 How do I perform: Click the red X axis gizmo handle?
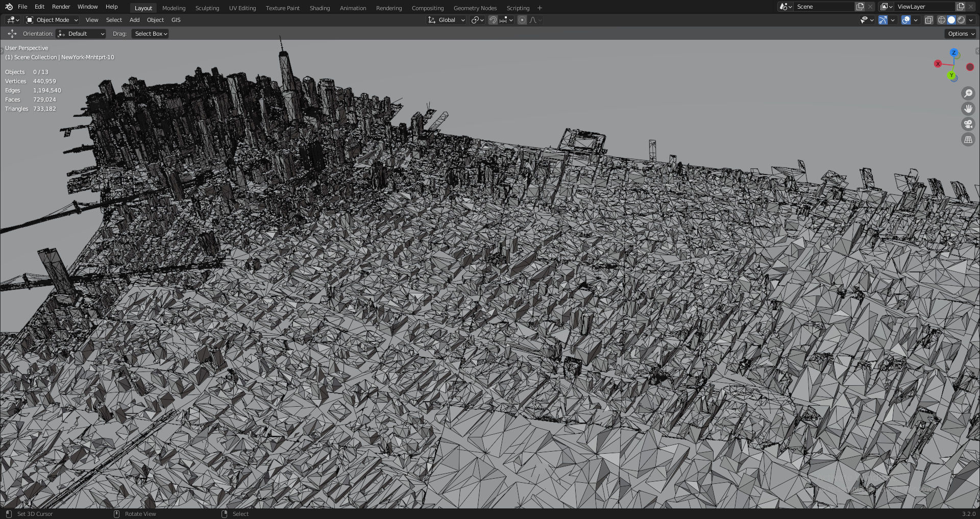[x=938, y=64]
